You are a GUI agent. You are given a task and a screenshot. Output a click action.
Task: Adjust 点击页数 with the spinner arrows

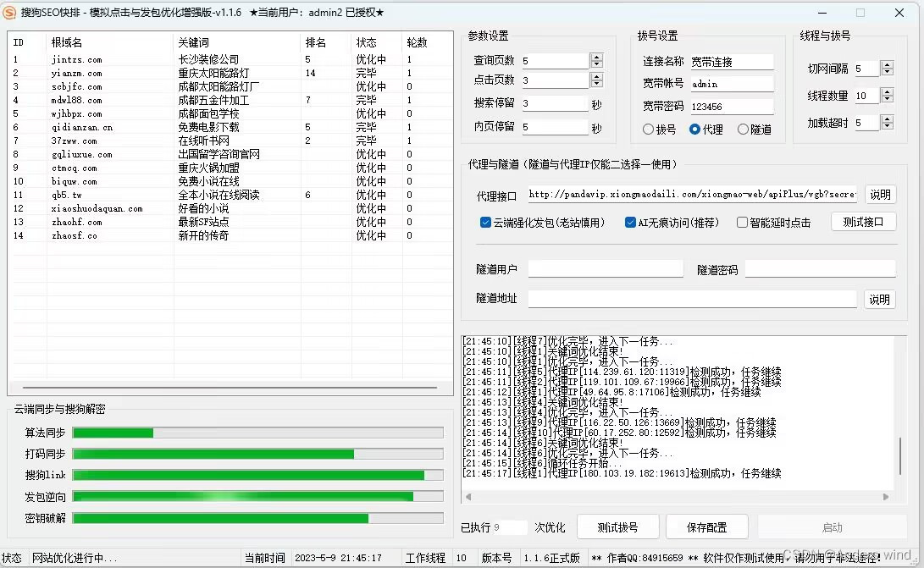tap(596, 80)
